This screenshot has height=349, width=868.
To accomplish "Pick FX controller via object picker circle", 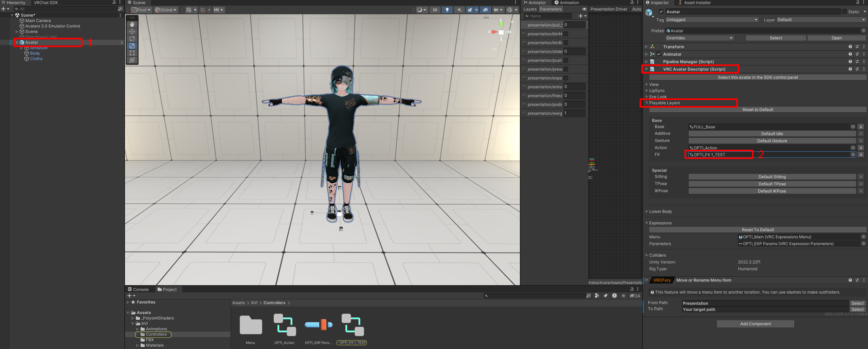I will [x=853, y=154].
